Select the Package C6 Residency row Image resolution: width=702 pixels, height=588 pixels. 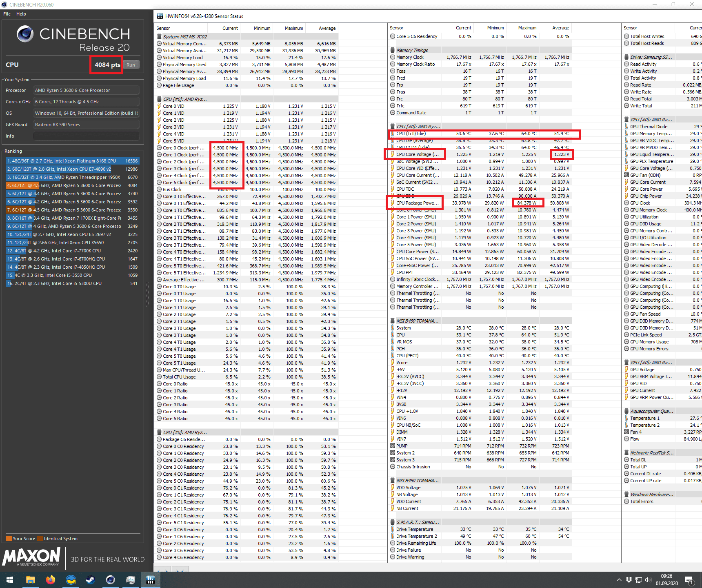(247, 439)
